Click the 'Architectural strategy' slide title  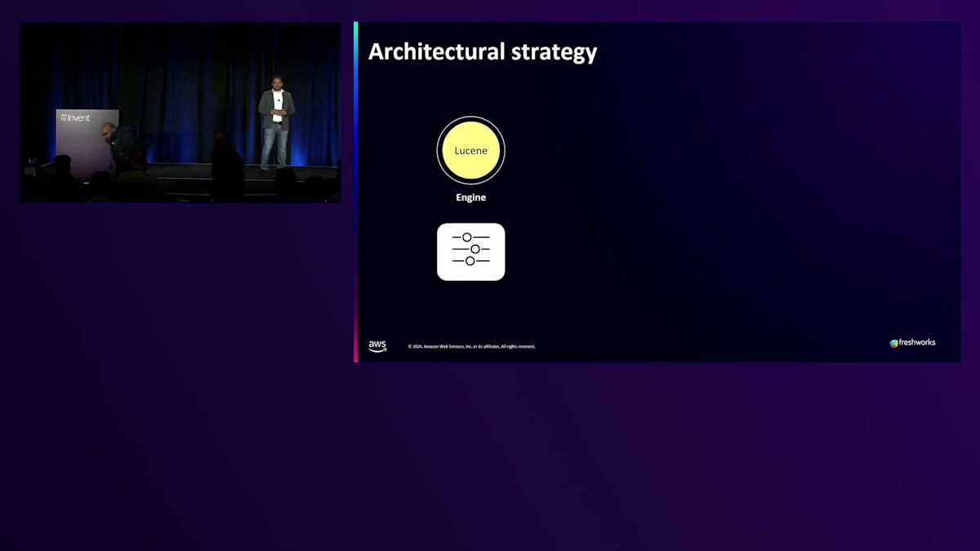click(483, 51)
